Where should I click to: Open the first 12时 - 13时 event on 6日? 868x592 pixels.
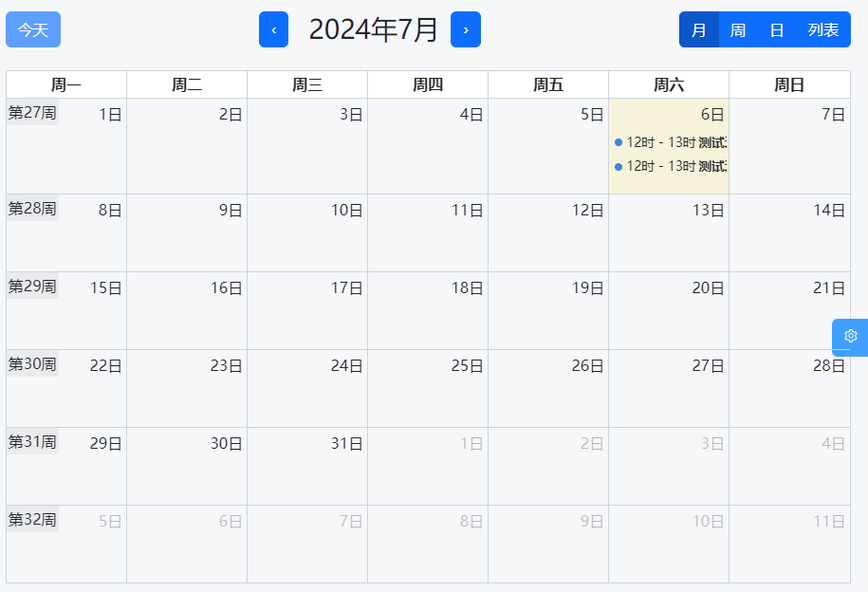[670, 142]
